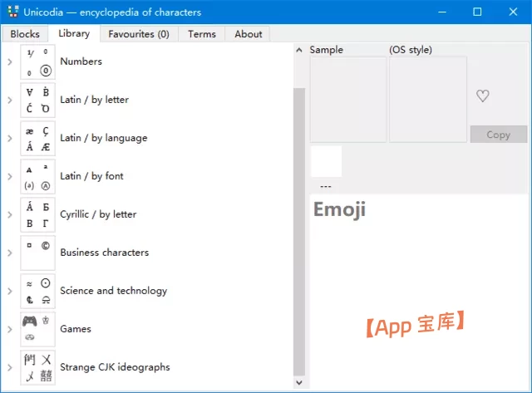Click the small white character box
The image size is (532, 393).
[326, 161]
